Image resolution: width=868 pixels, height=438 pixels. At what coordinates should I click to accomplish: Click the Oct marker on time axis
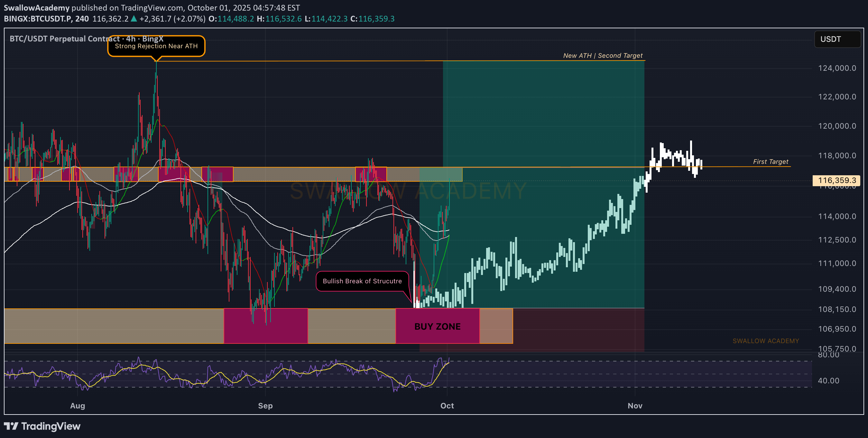pyautogui.click(x=447, y=406)
